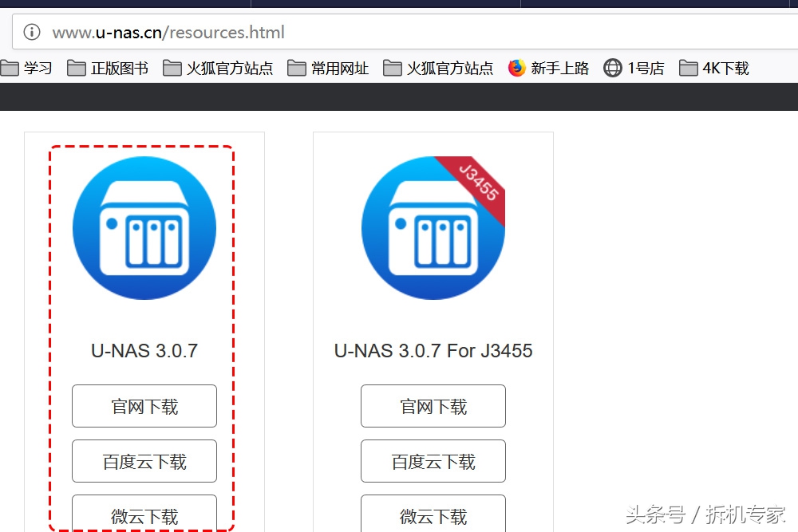Click the 'U-NAS 3.0.7 For J3455' title text

(433, 351)
